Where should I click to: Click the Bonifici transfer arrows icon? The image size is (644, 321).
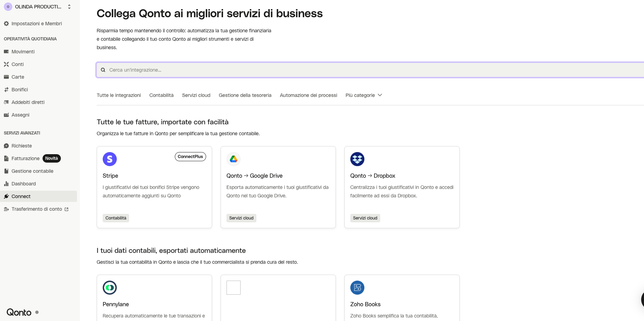(6, 90)
